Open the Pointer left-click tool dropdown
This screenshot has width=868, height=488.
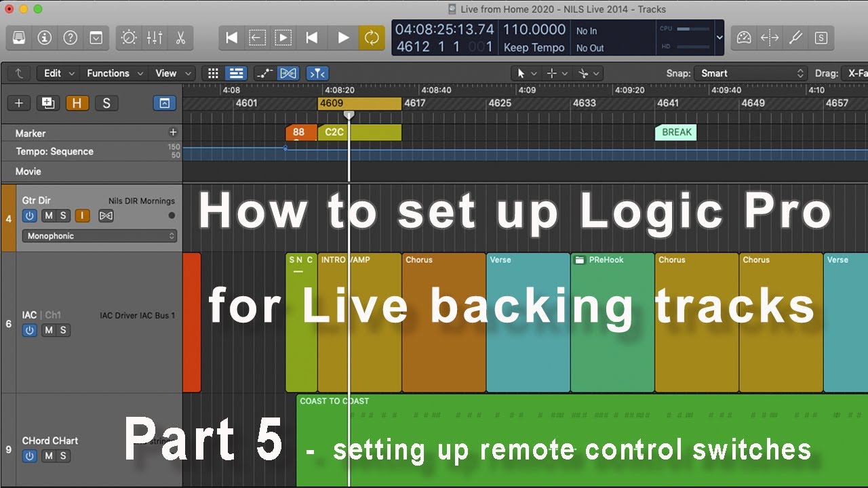(526, 73)
